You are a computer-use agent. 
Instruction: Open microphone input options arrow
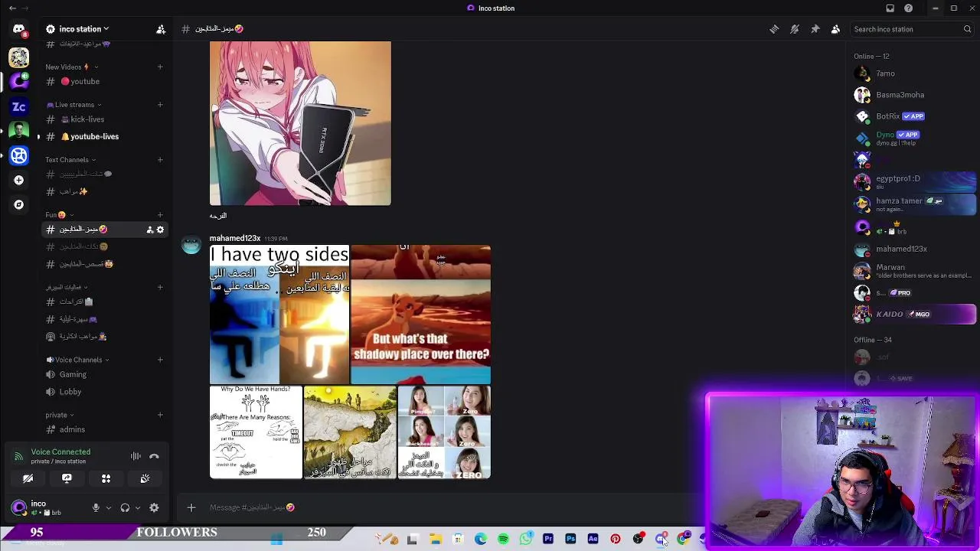[x=108, y=507]
